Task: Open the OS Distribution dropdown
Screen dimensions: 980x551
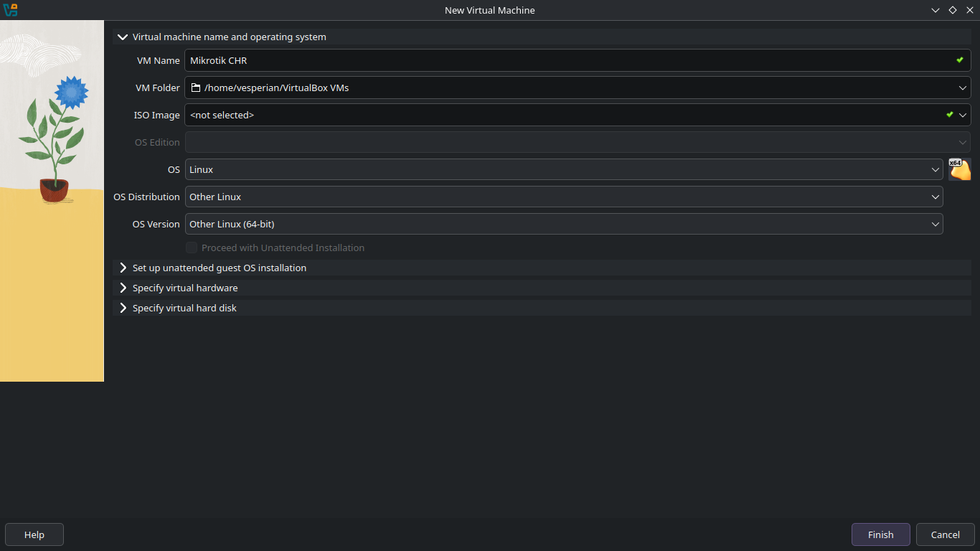Action: (x=564, y=197)
